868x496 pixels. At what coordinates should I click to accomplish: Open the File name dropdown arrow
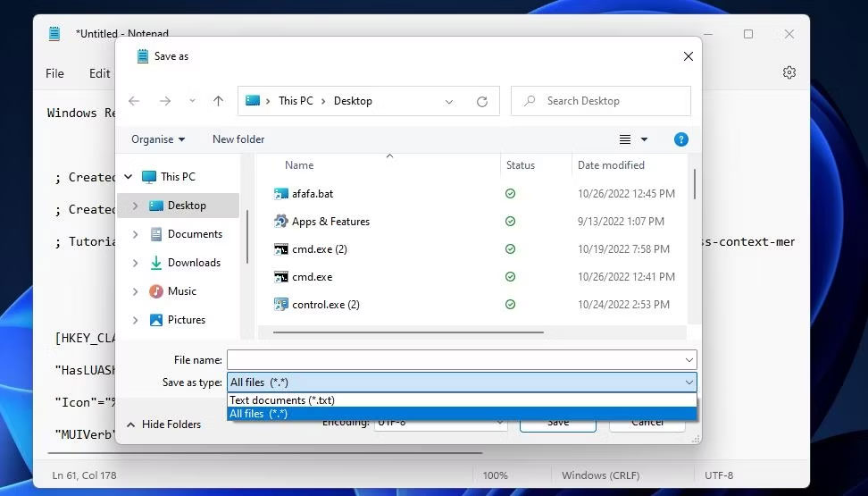[689, 360]
